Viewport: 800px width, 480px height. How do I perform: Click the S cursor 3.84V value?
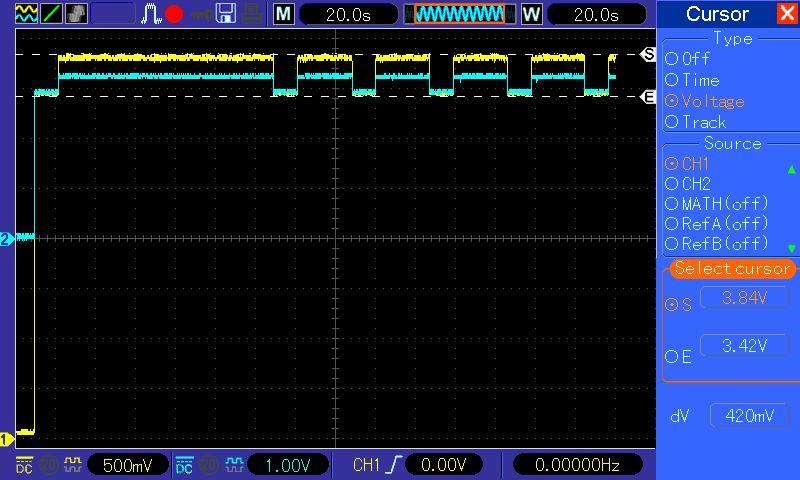click(745, 297)
